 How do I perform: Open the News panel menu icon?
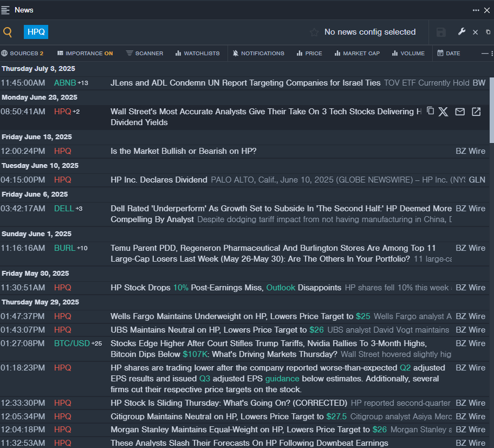coord(5,10)
